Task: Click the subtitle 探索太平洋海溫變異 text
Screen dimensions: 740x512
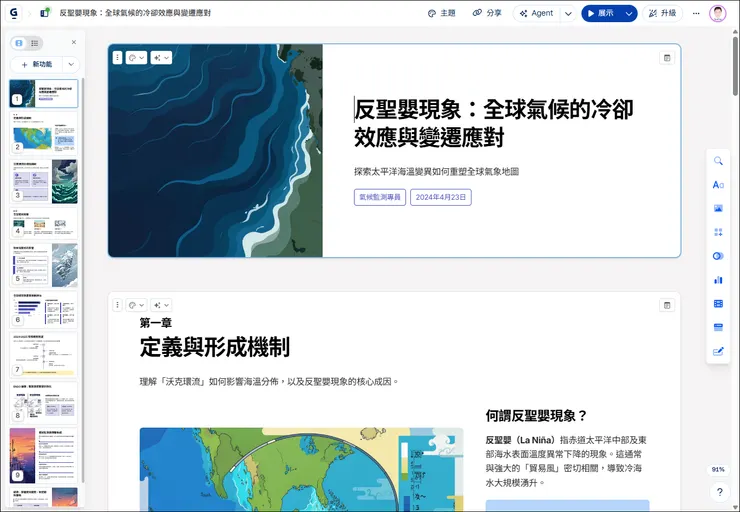Action: (x=437, y=172)
